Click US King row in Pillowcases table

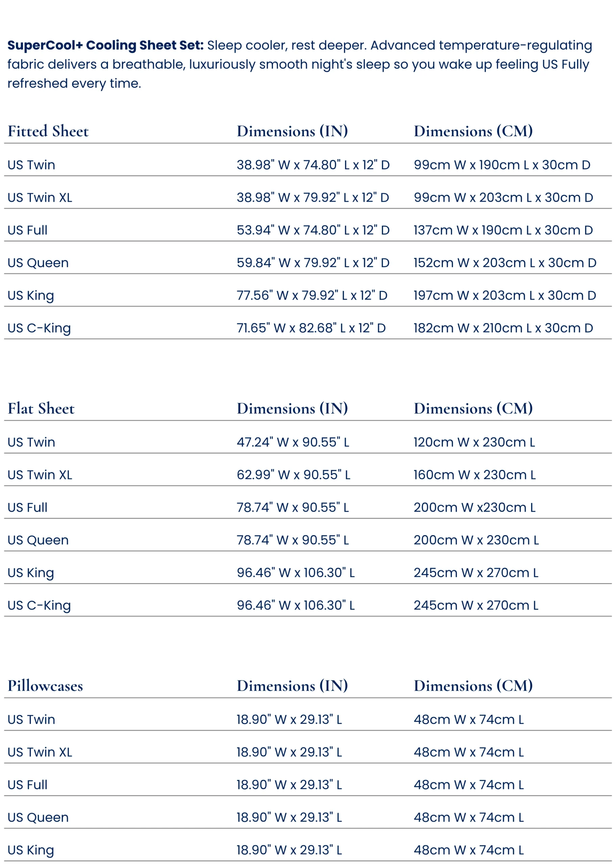pos(31,850)
